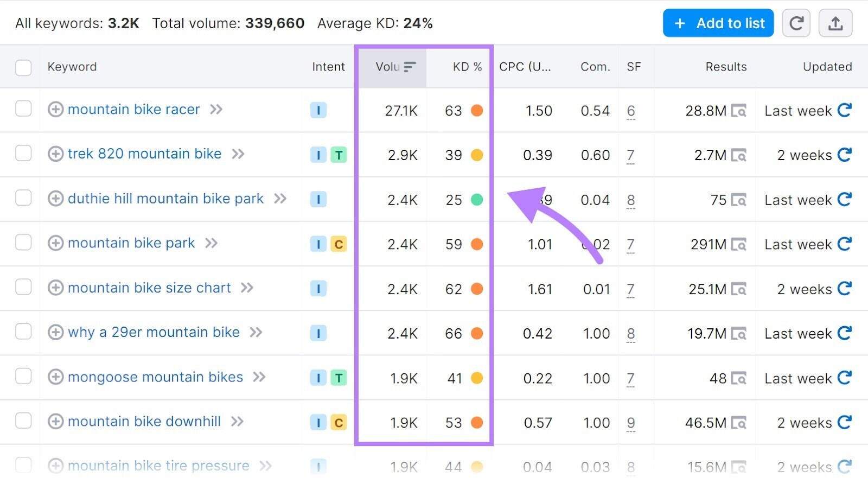Screen dimensions: 868x490
Task: Toggle the select-all checkbox in header
Action: point(23,68)
